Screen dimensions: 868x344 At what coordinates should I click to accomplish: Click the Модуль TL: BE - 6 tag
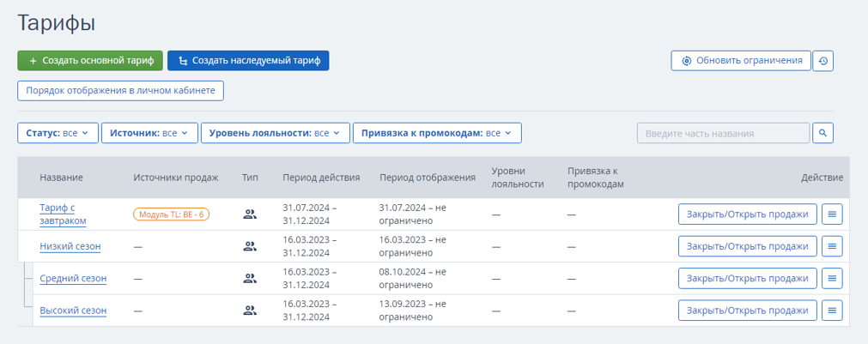pos(171,214)
